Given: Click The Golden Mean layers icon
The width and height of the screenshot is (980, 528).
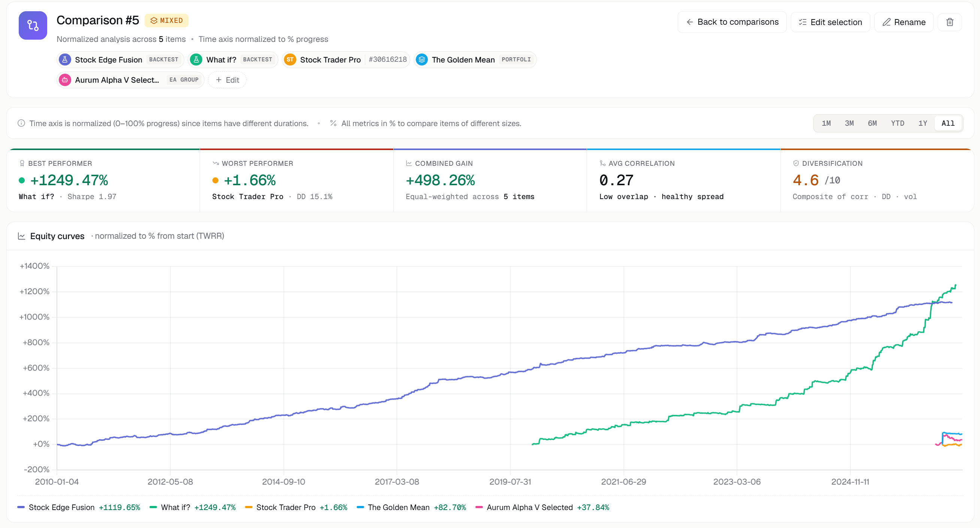Looking at the screenshot, I should pos(421,59).
